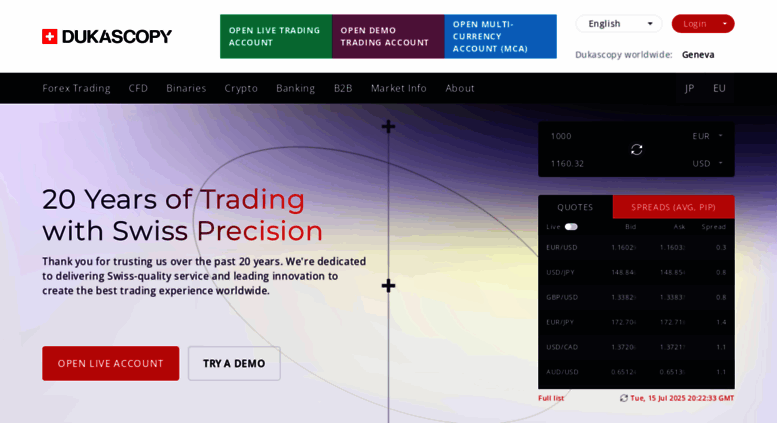
Task: Select the Quotes tab
Action: [575, 207]
